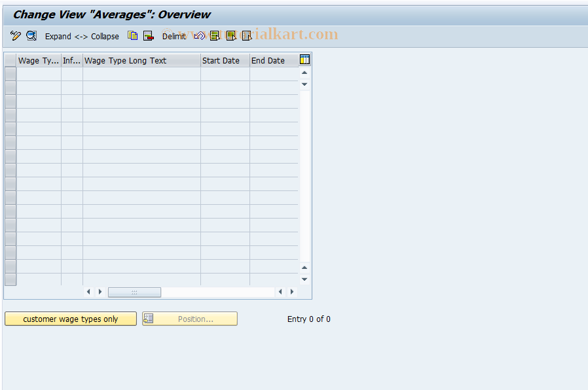Click lower scroll-up arrow near table bottom
The height and width of the screenshot is (390, 588).
click(304, 268)
